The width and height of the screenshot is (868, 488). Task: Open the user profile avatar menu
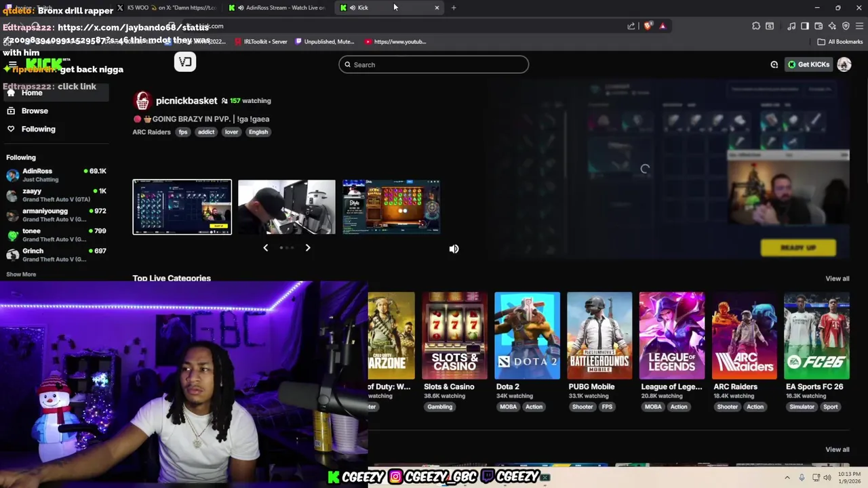[844, 64]
